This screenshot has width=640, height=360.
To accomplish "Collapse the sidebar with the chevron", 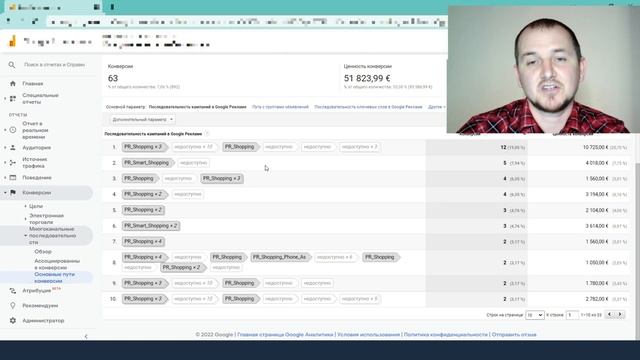I will [86, 336].
